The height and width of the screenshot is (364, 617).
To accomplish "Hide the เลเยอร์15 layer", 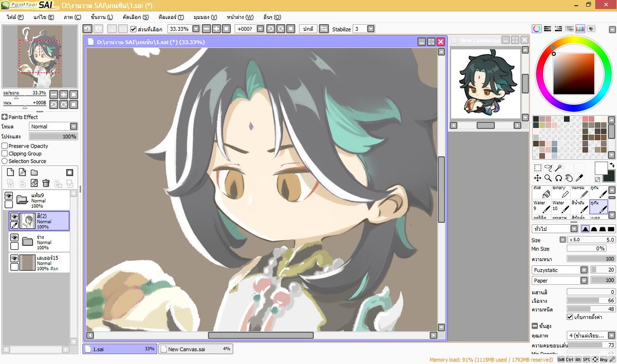I will point(14,258).
